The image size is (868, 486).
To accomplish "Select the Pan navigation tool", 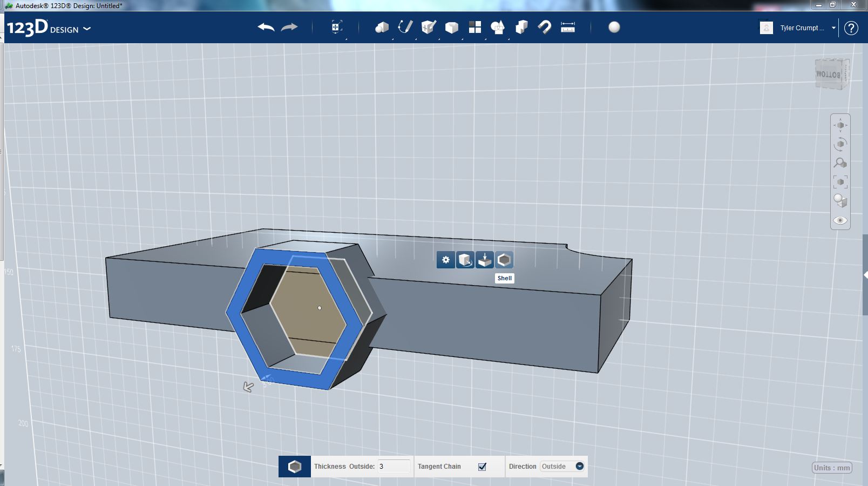I will click(840, 125).
